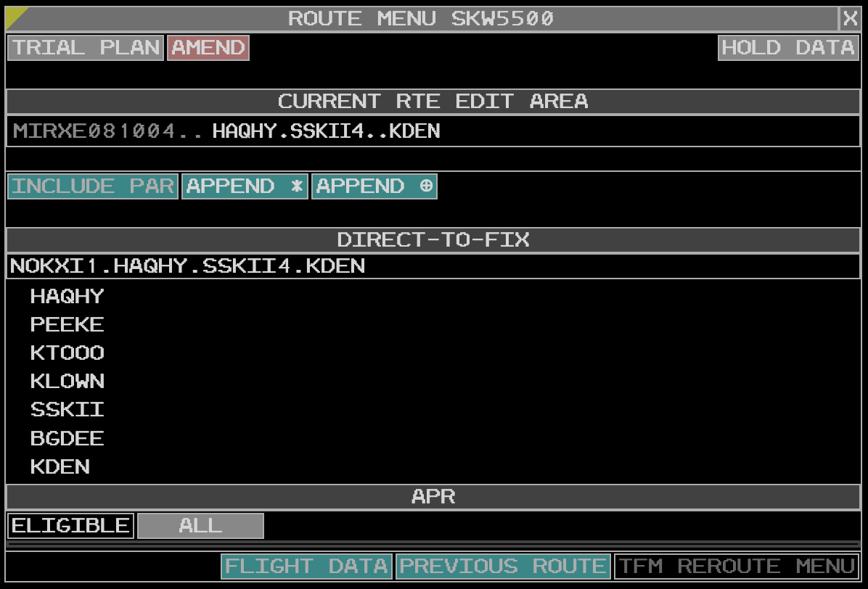The image size is (868, 589).
Task: Toggle Append asterisk button
Action: pos(245,186)
